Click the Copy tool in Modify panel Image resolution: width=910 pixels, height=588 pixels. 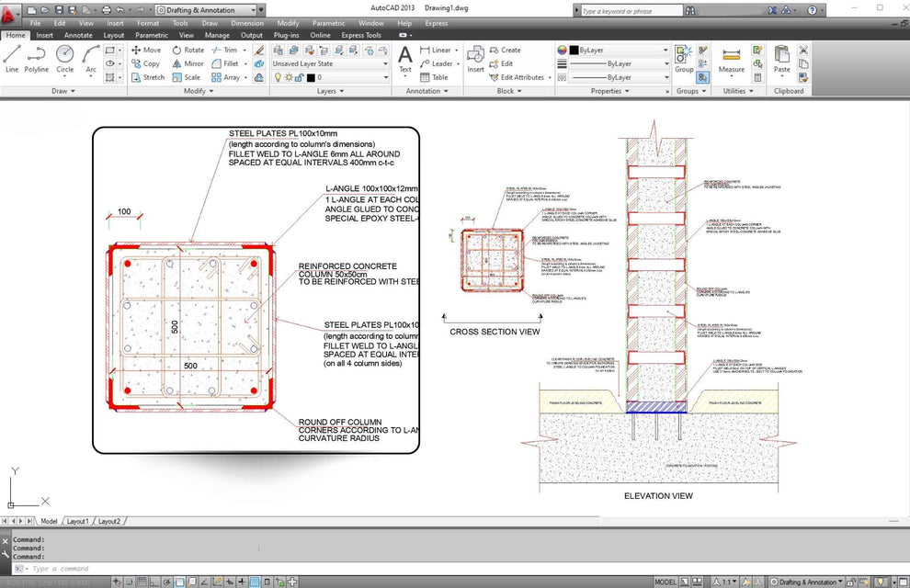[145, 63]
